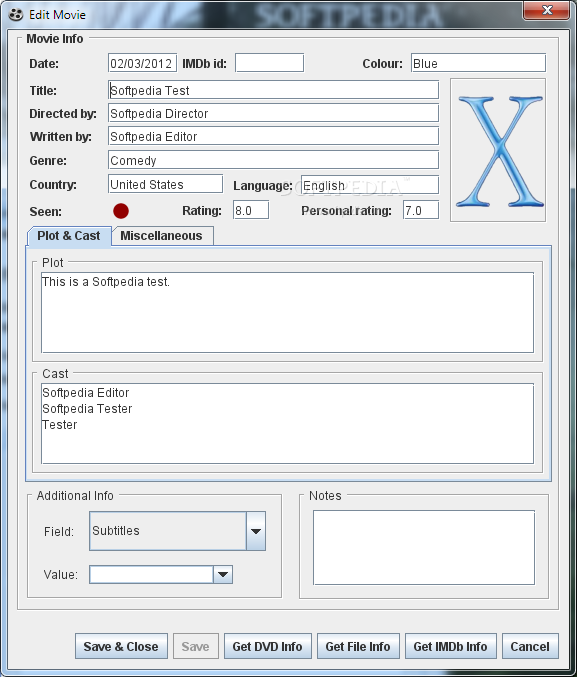Screen dimensions: 577x677
Task: Click the disabled Save button
Action: (x=196, y=646)
